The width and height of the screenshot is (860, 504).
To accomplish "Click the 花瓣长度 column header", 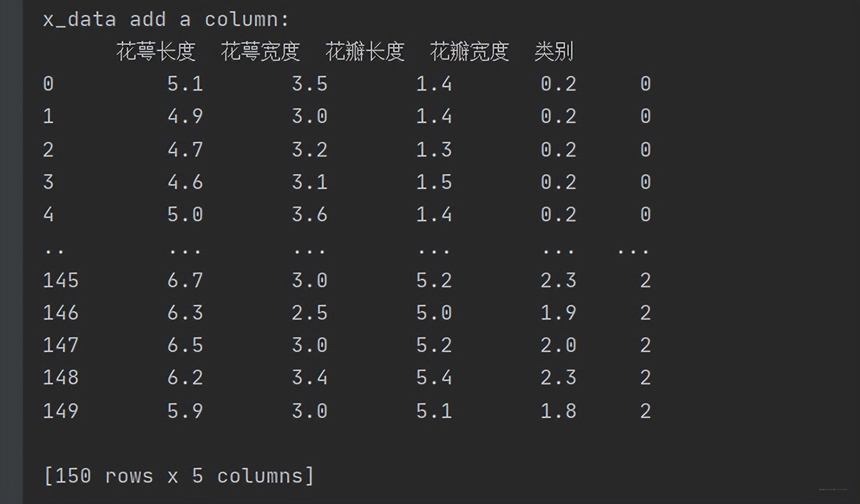I will click(x=365, y=52).
